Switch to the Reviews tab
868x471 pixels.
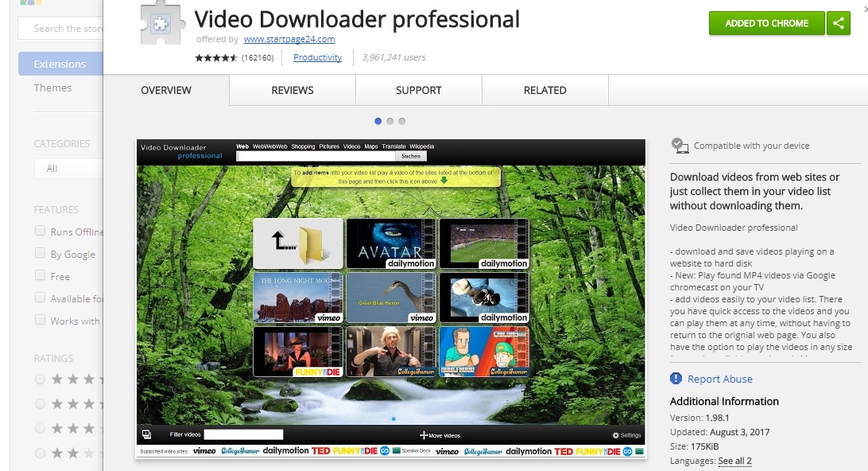(293, 91)
